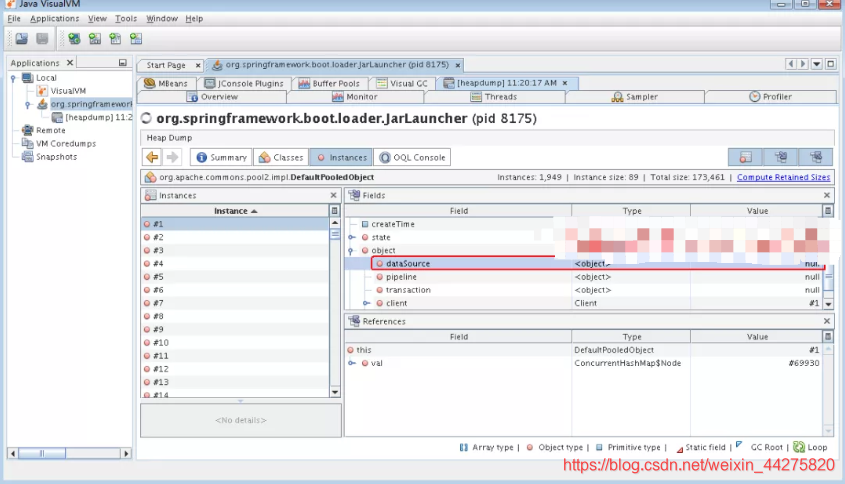The width and height of the screenshot is (845, 484).
Task: Switch to the MBeans tab
Action: click(167, 84)
